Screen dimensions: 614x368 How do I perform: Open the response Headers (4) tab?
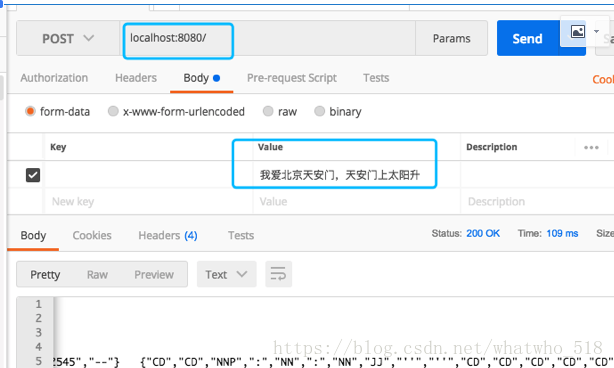tap(168, 235)
